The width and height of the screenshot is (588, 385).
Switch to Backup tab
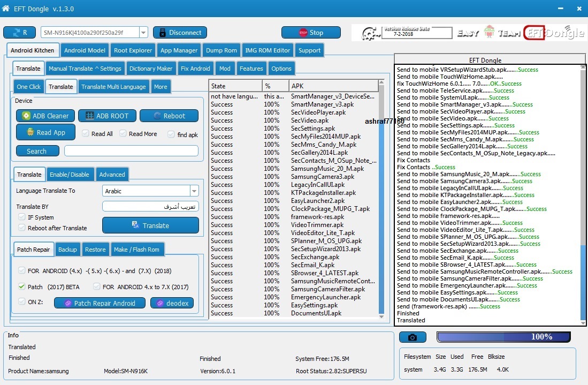[67, 250]
